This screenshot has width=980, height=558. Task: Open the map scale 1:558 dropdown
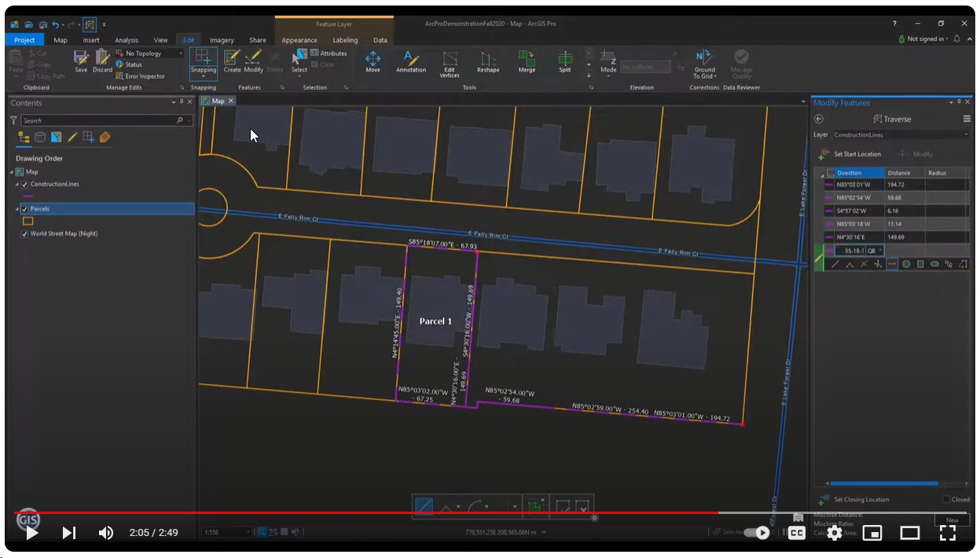[x=250, y=532]
